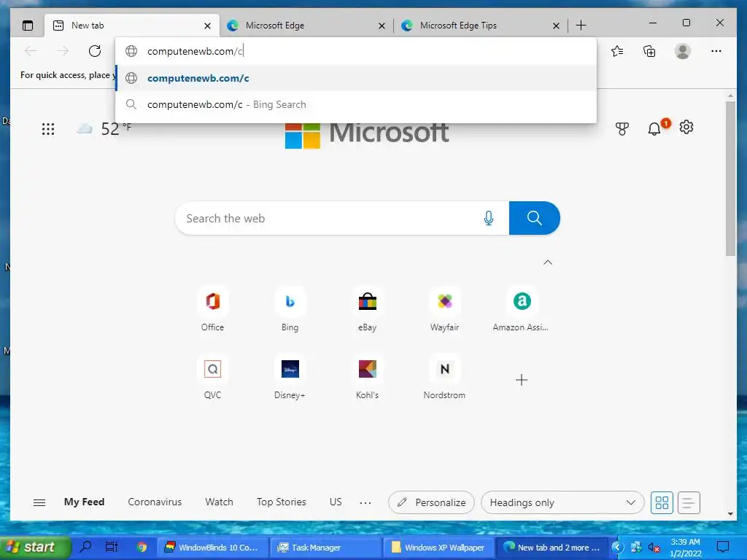
Task: Open the Wayfair quick link
Action: [x=444, y=309]
